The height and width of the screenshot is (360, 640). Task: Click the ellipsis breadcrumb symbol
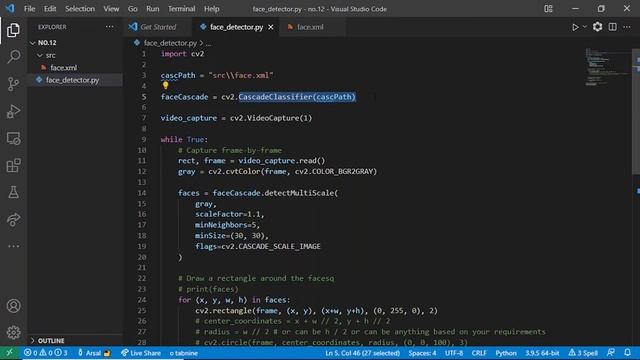tap(209, 43)
